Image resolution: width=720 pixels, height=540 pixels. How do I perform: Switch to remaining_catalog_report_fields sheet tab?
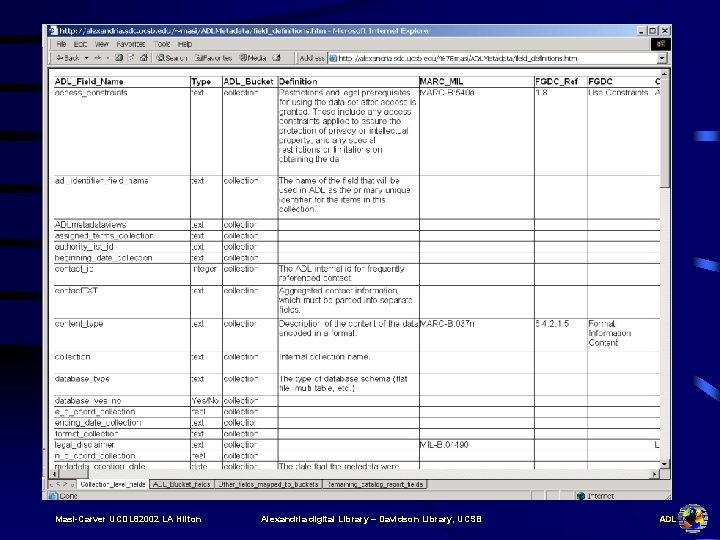(x=375, y=484)
